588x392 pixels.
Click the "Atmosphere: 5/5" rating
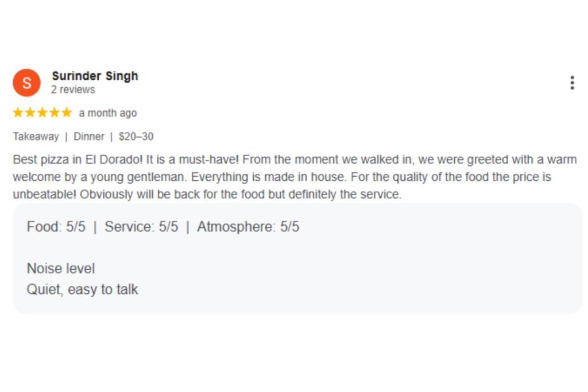coord(248,227)
